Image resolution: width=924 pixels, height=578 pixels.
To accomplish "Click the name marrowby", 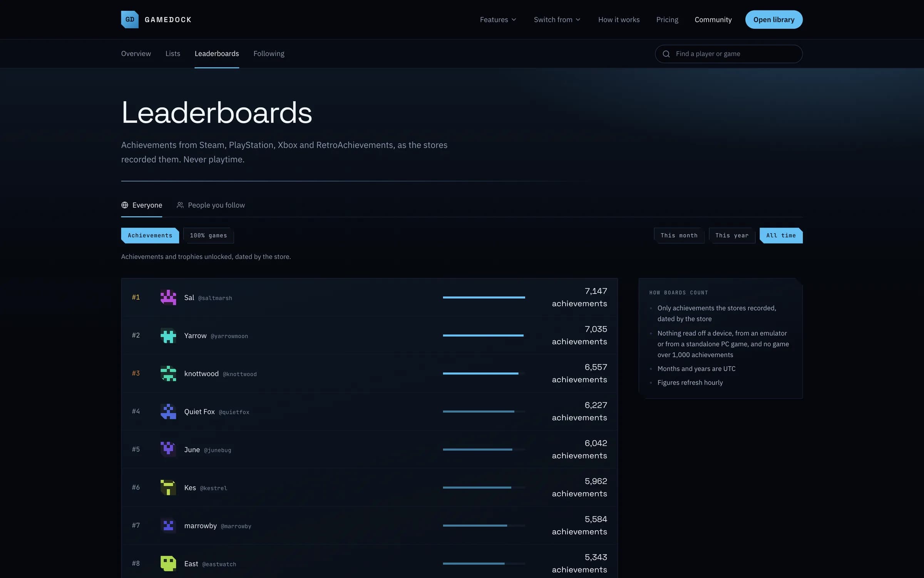I will point(201,526).
